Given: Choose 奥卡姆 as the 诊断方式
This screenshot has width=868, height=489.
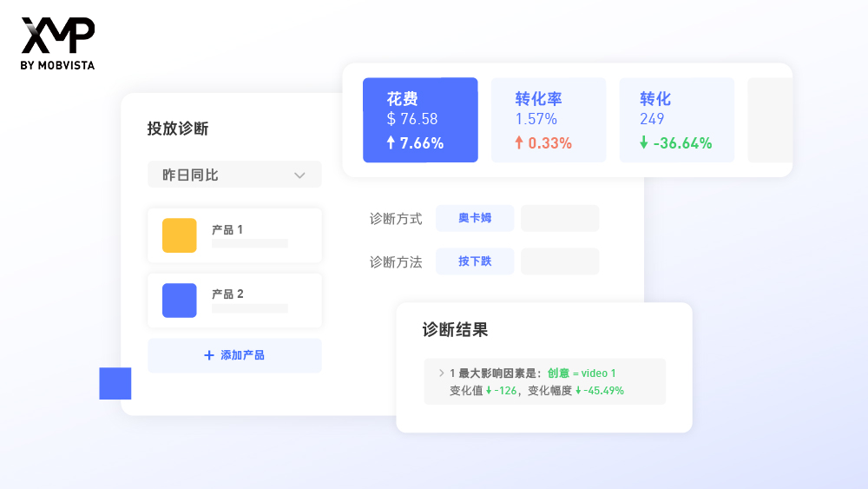Looking at the screenshot, I should 475,218.
